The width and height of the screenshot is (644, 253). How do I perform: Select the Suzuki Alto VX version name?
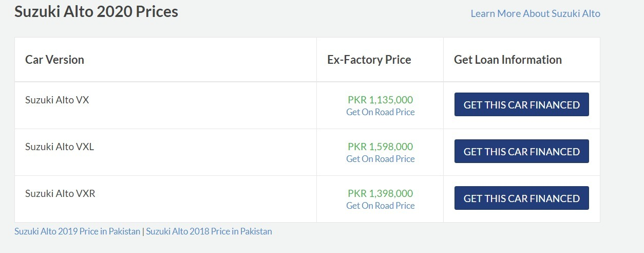57,100
